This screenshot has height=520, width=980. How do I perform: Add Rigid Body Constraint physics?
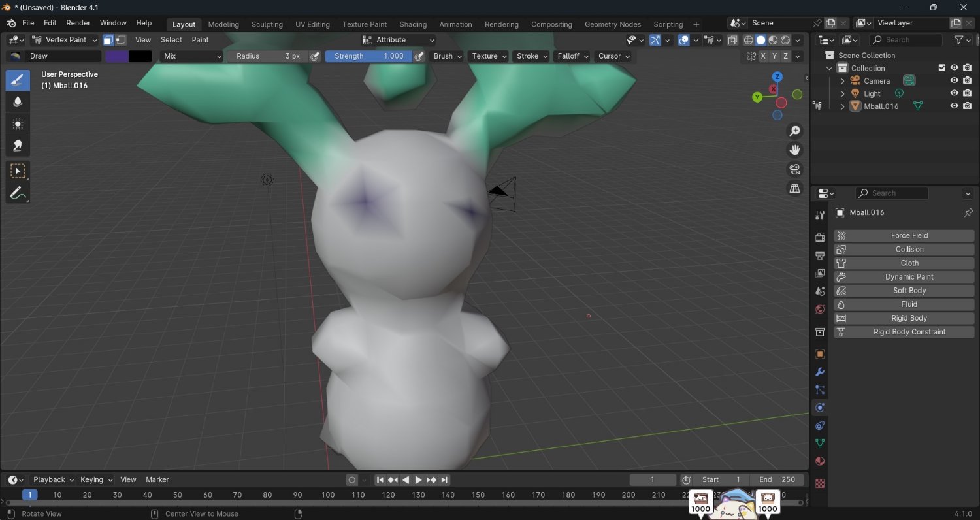point(904,332)
